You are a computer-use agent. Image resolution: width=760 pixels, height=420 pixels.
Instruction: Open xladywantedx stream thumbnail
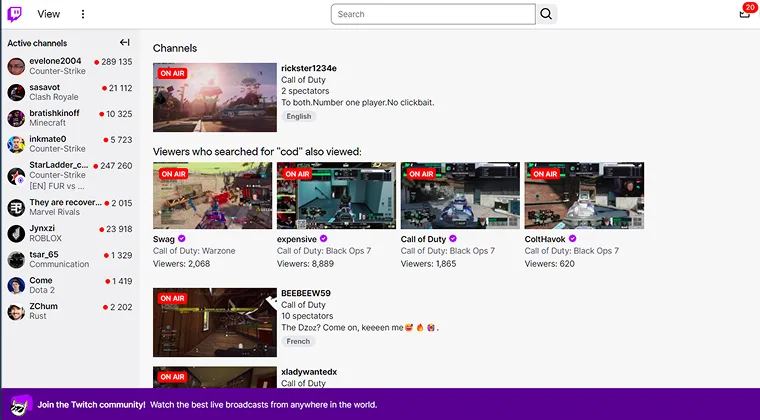tap(215, 377)
